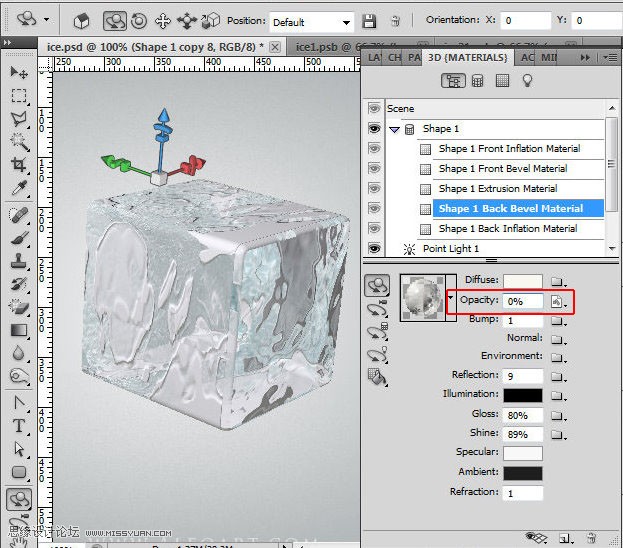The width and height of the screenshot is (623, 548).
Task: Open the 3D tool preset picker arrow
Action: tap(47, 19)
